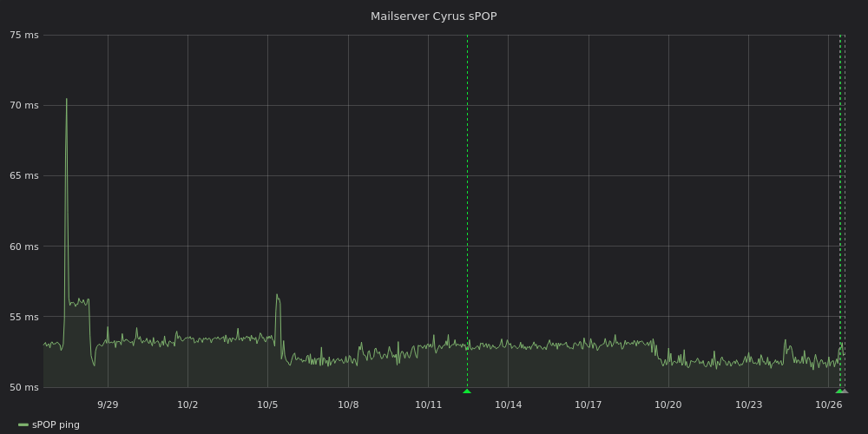Click the 50 ms y-axis label
The height and width of the screenshot is (434, 868).
pyautogui.click(x=24, y=387)
